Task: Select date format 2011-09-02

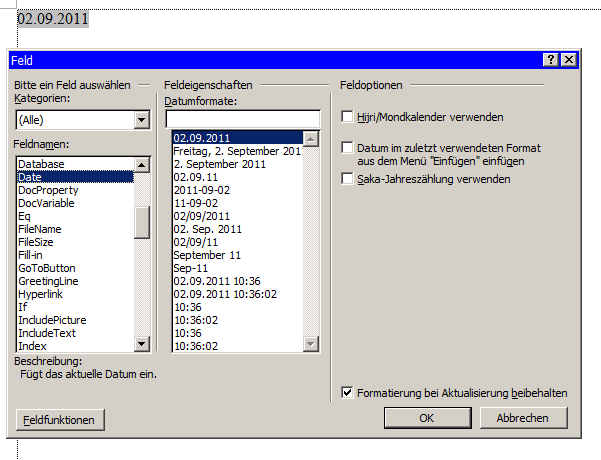Action: click(202, 190)
